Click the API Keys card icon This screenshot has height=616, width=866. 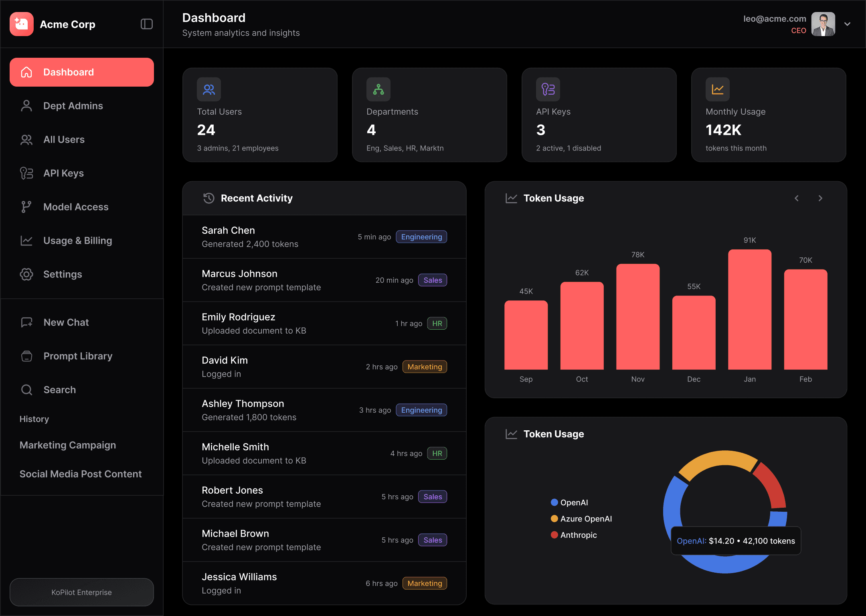click(x=548, y=89)
